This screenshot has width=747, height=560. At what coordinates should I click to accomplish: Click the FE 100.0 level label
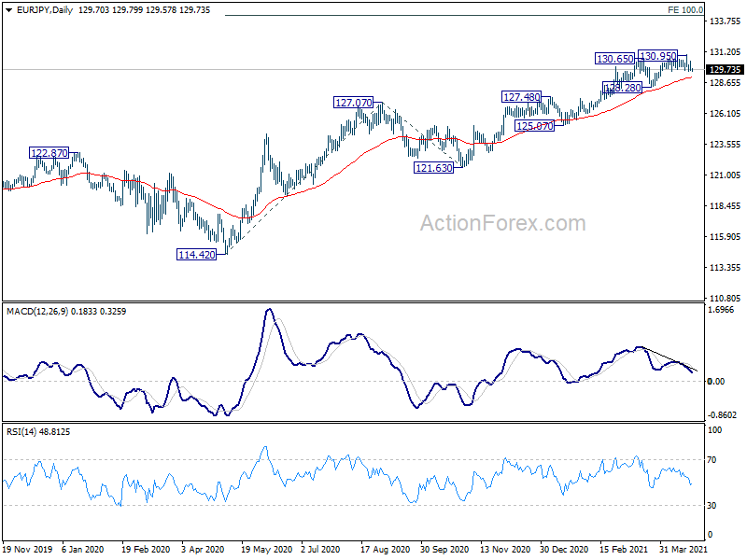pos(685,10)
